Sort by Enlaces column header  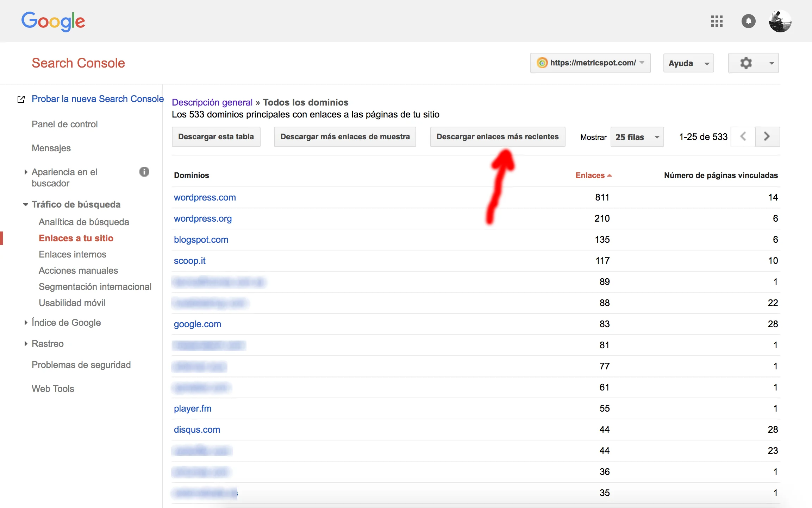(x=593, y=175)
